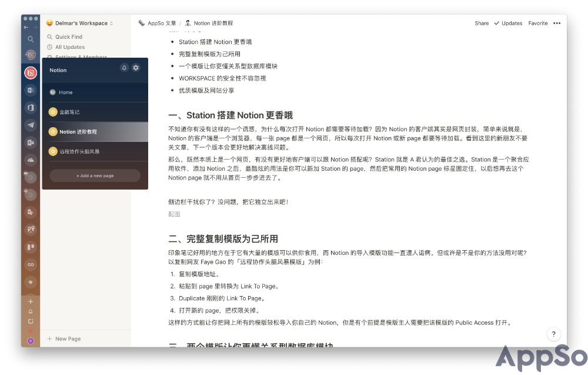Viewport: 588px width, 375px height.
Task: Open the question mark help button
Action: [x=553, y=334]
